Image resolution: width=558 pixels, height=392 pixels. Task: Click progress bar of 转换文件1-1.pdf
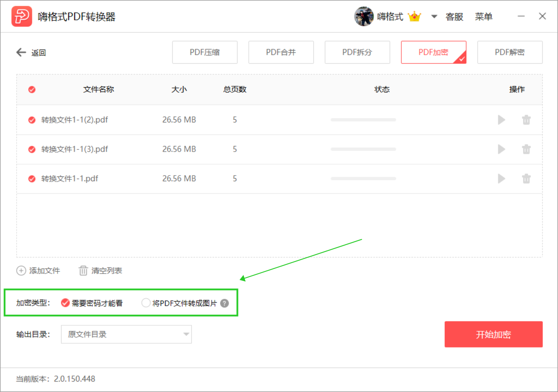pyautogui.click(x=363, y=179)
